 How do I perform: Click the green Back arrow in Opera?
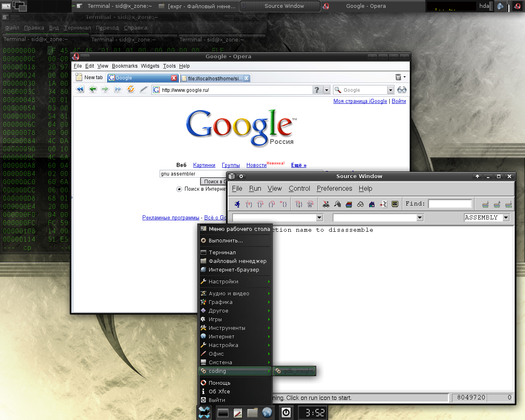(x=93, y=89)
